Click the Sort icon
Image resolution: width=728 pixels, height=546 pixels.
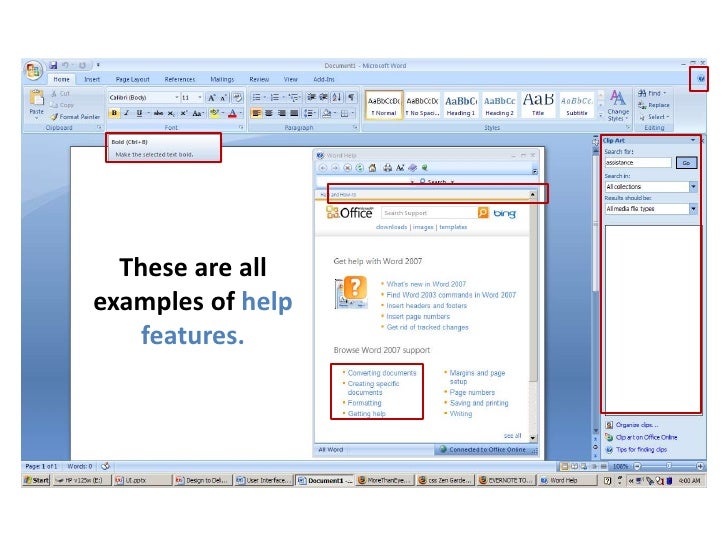pyautogui.click(x=337, y=97)
